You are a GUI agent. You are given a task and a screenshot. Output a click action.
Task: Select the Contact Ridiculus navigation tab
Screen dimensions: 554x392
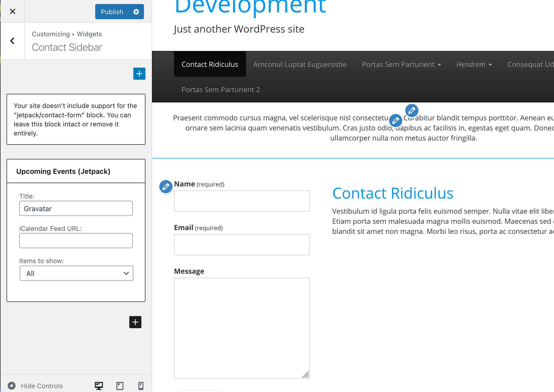click(x=210, y=64)
